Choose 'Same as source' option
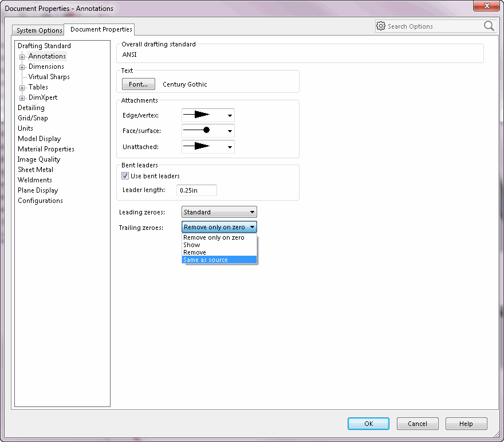 [x=219, y=260]
